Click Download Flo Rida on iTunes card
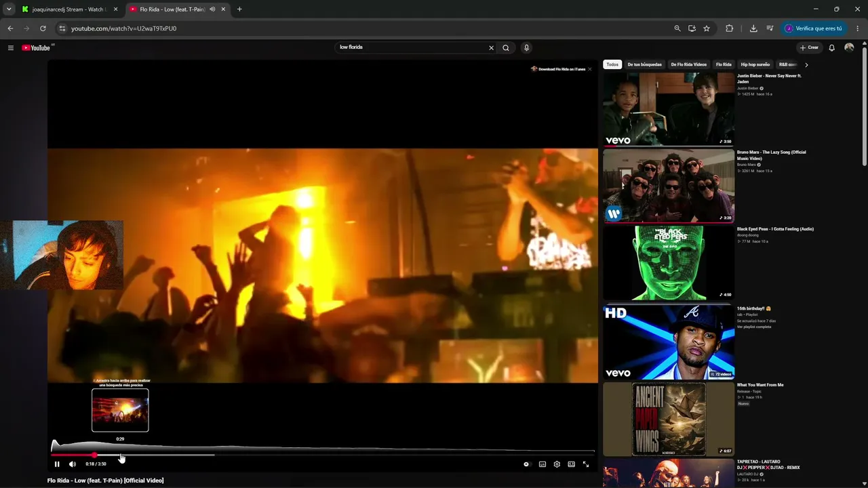868x488 pixels. (x=557, y=69)
